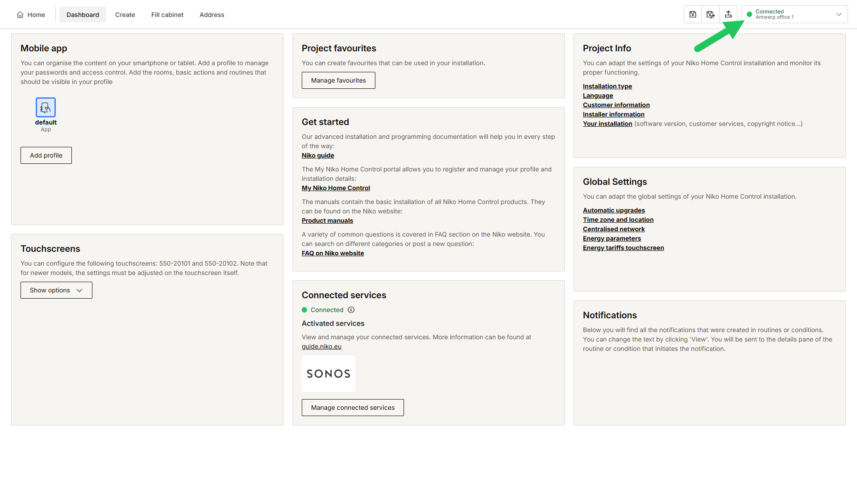Click the Manage favourites button

point(338,80)
